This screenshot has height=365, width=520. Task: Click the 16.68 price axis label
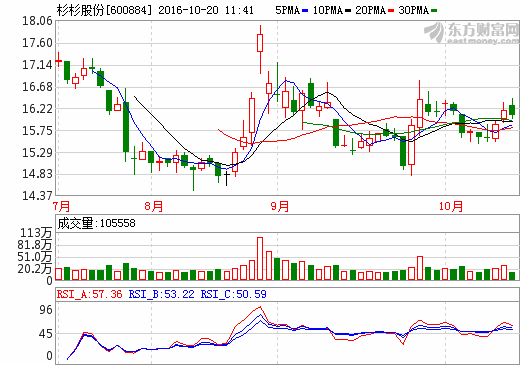pos(37,87)
